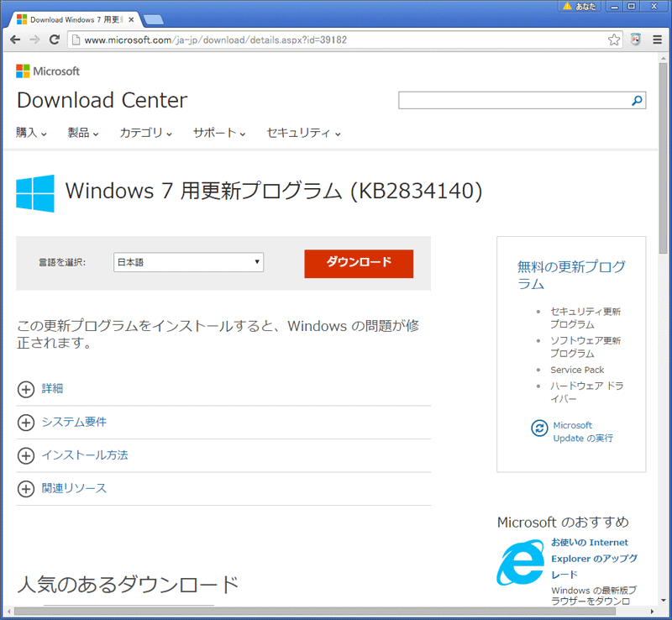
Task: Open ソフトウェア更新プログラム link
Action: (x=585, y=347)
